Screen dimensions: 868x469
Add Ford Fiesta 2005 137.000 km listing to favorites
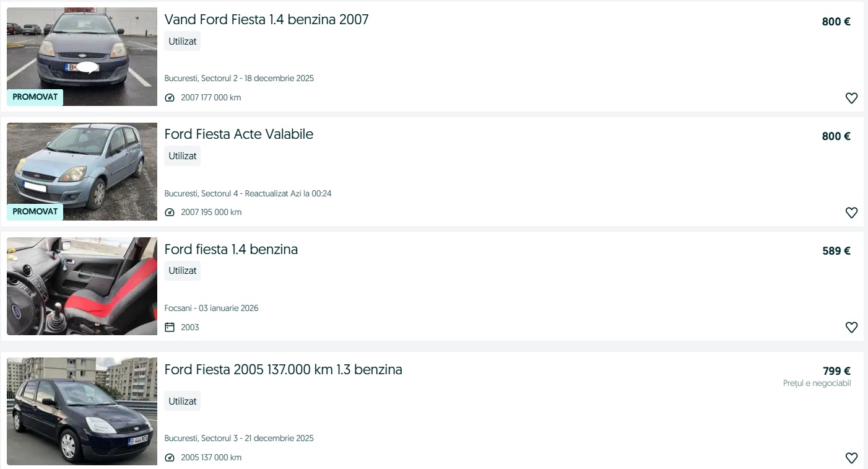[x=851, y=458]
